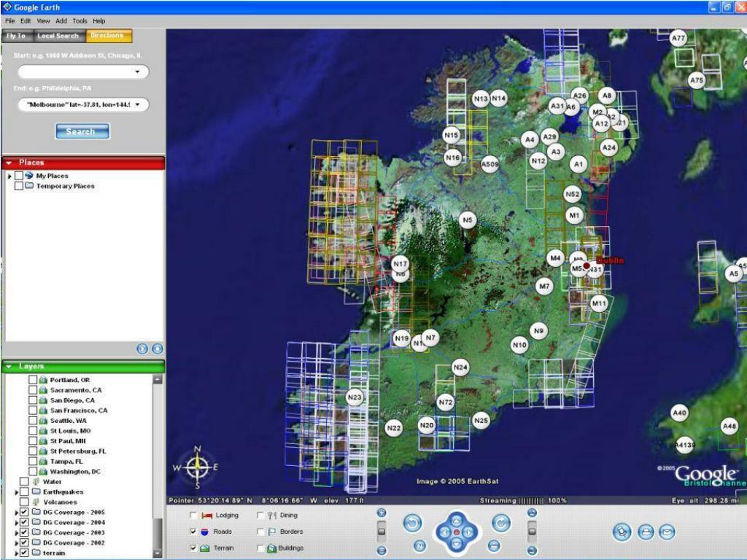
Task: Open the Edit menu
Action: tap(26, 21)
